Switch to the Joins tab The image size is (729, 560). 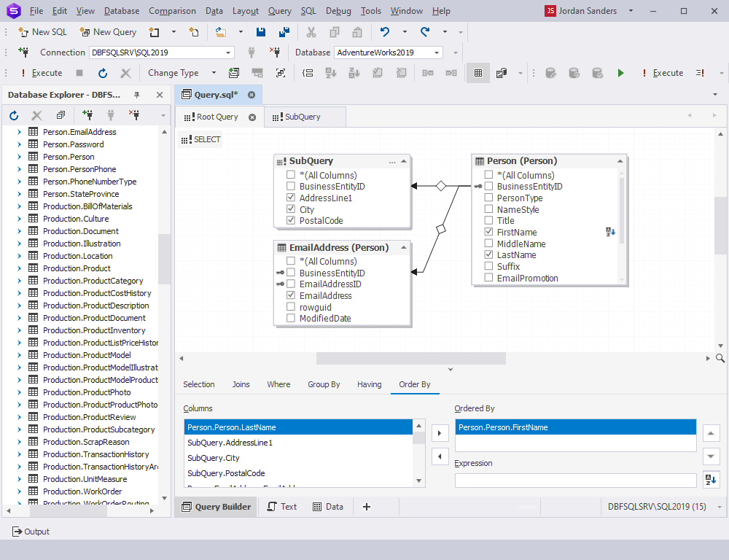click(241, 384)
